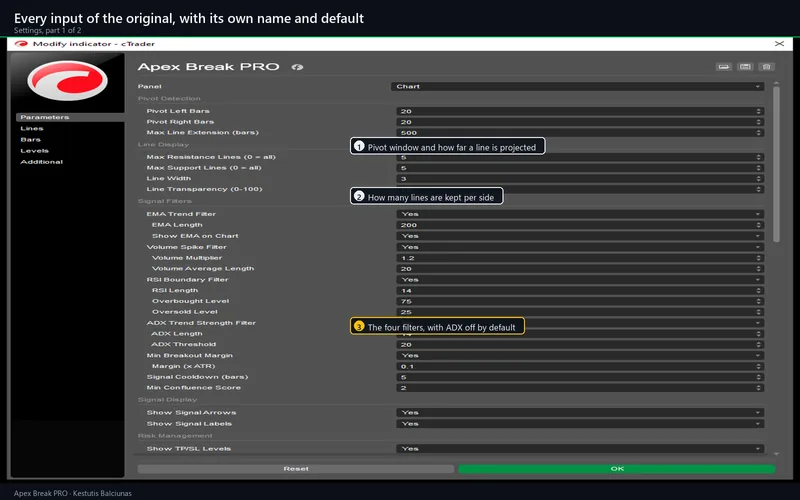Open the Show TP/SL Levels dropdown

point(580,449)
